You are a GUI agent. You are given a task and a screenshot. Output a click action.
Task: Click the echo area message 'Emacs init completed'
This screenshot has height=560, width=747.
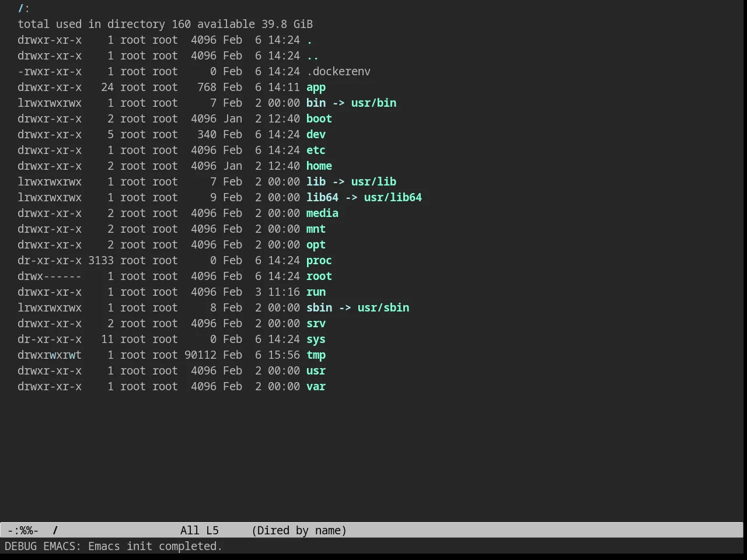pyautogui.click(x=155, y=547)
